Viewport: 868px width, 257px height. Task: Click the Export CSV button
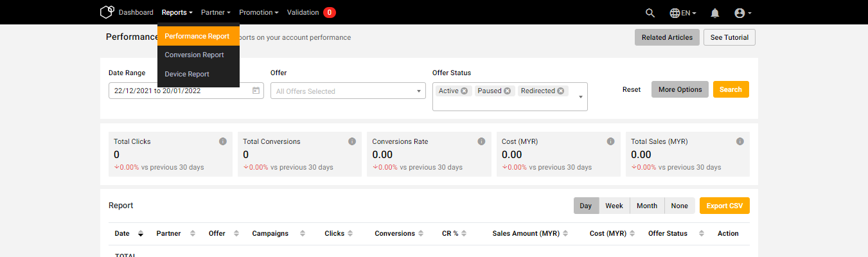point(725,206)
